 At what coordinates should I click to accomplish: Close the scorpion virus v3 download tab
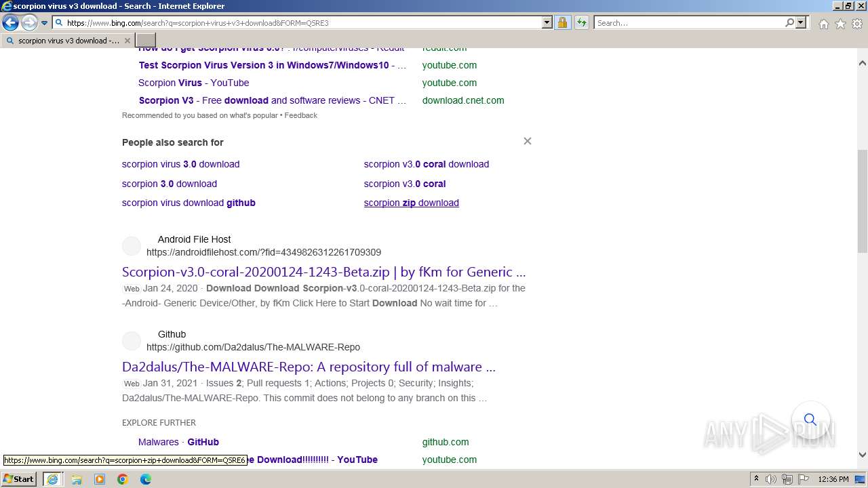click(127, 41)
